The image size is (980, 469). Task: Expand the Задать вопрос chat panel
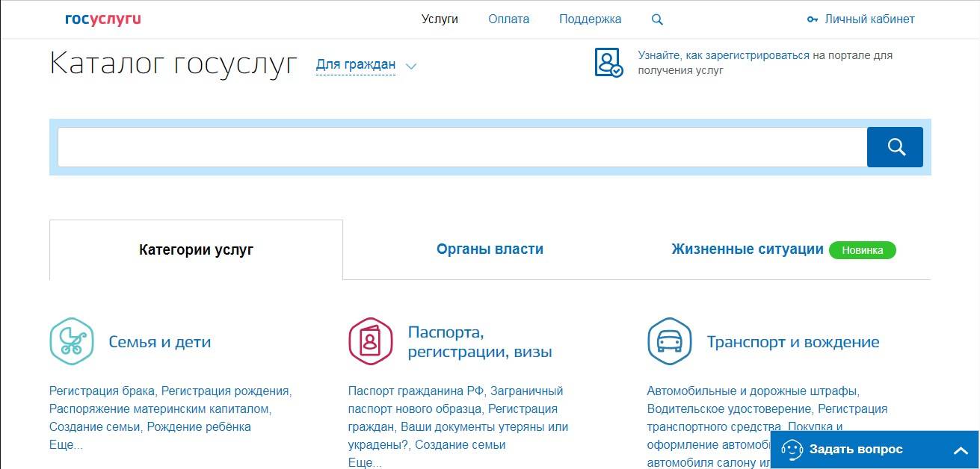click(x=960, y=450)
